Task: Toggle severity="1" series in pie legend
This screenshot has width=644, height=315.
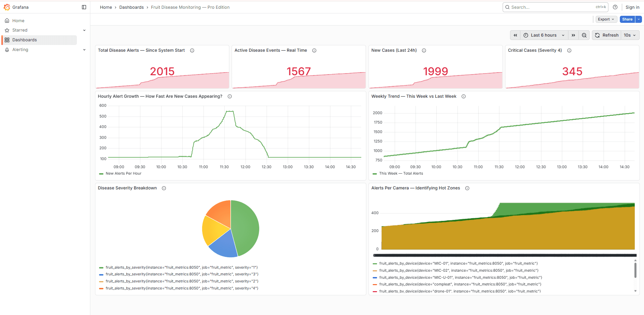Action: click(181, 267)
